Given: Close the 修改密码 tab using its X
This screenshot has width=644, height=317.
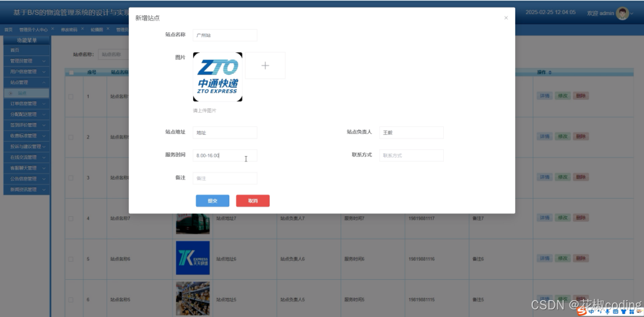Looking at the screenshot, I should 83,29.
